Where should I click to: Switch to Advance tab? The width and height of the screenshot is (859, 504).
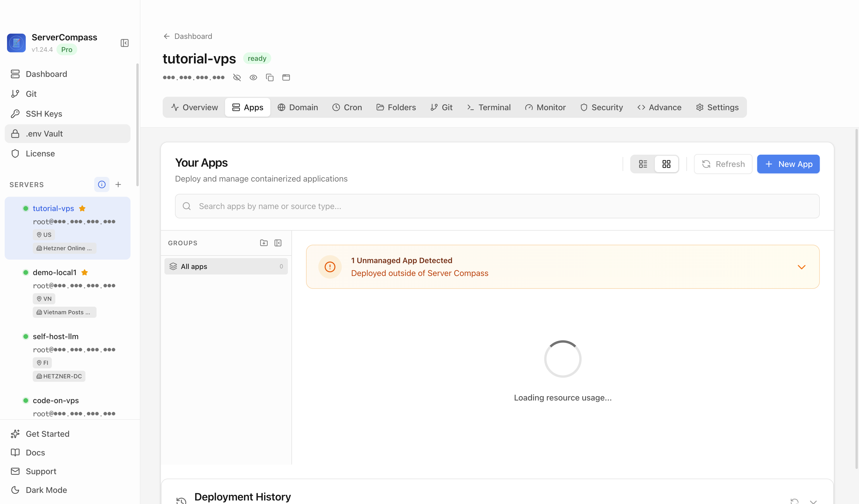(659, 107)
